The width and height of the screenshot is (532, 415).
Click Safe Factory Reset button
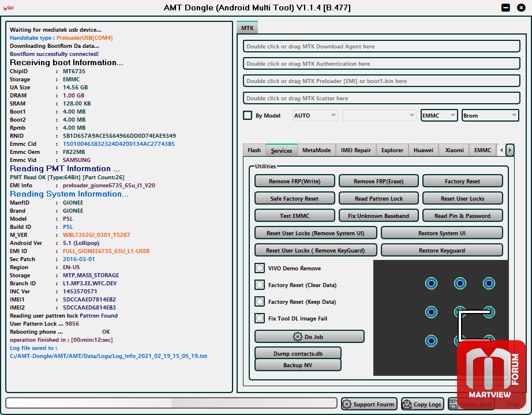tap(294, 198)
